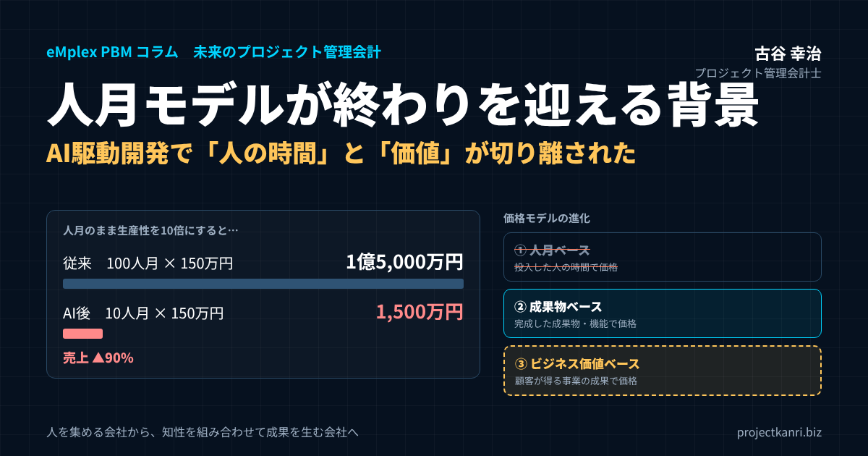Image resolution: width=868 pixels, height=456 pixels.
Task: Click the 価格モデルの進化 heading
Action: 547,218
